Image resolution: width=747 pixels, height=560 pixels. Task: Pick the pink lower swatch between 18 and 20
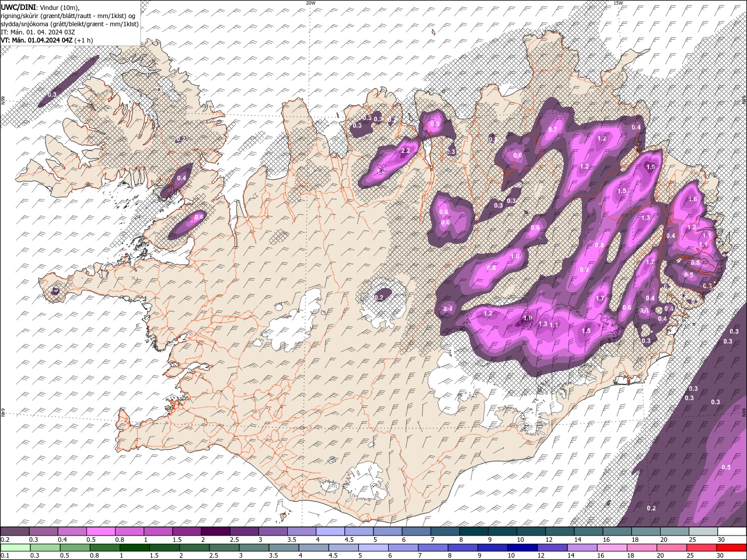(x=642, y=548)
